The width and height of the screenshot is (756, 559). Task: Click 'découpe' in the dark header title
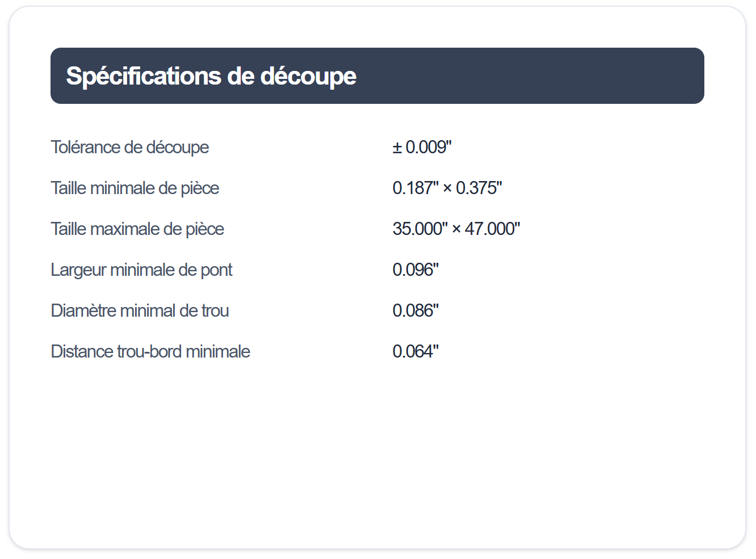click(308, 76)
